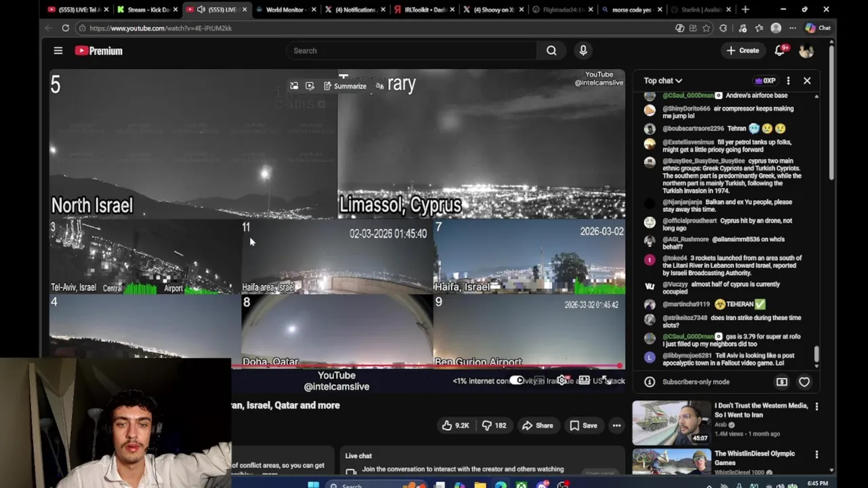Image resolution: width=868 pixels, height=488 pixels.
Task: Switch to the IRLToolkit Dashboard tab
Action: [x=425, y=9]
